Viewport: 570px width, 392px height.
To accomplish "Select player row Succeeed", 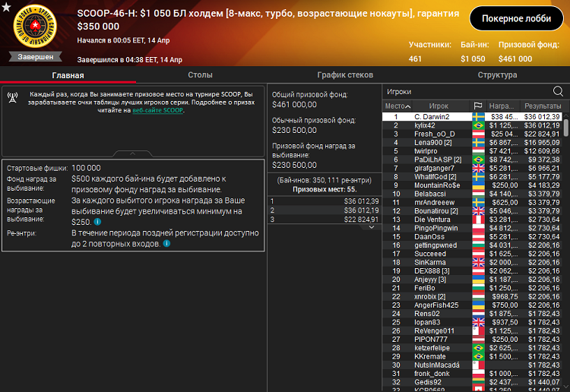I will [472, 254].
